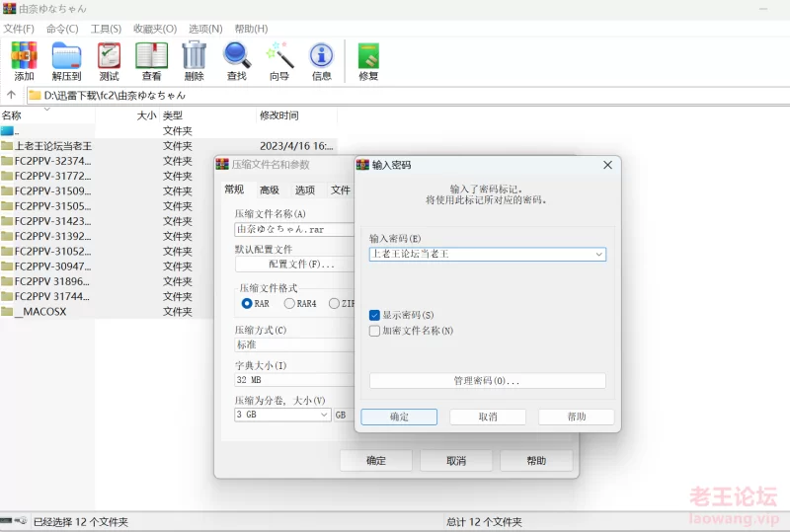
Task: Click the parent directory ".." icon
Action: (x=7, y=131)
